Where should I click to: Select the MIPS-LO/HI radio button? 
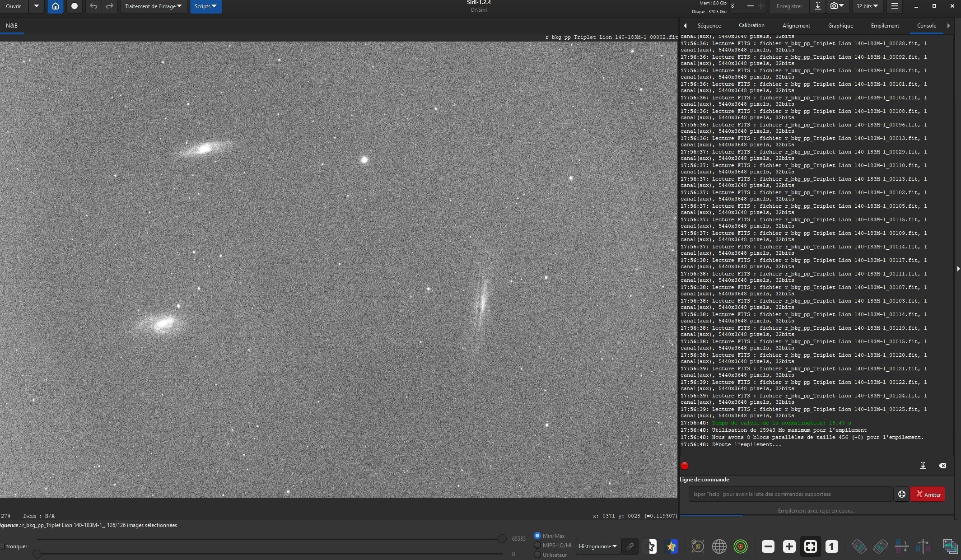[x=537, y=546]
